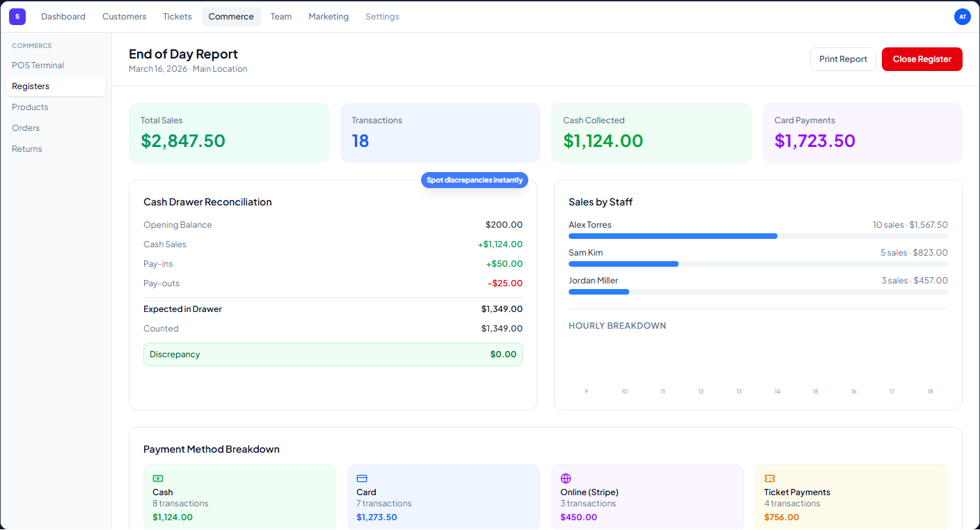Click the 3 sales · $457.00 text
Image resolution: width=980 pixels, height=530 pixels.
(x=915, y=281)
